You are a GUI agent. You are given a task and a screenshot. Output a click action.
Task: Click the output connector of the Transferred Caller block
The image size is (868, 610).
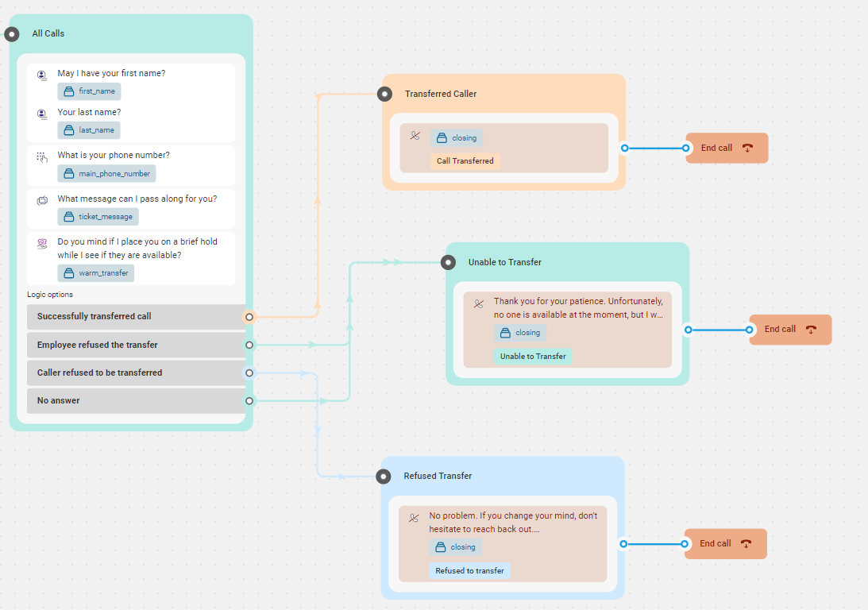pos(624,148)
